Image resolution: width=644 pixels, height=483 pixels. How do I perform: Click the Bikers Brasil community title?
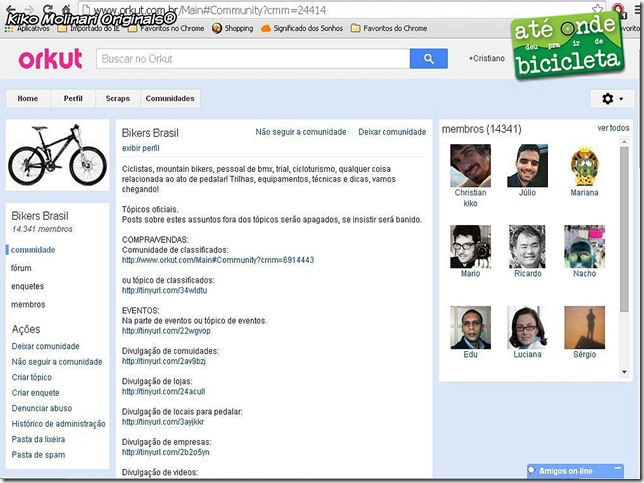pyautogui.click(x=150, y=133)
